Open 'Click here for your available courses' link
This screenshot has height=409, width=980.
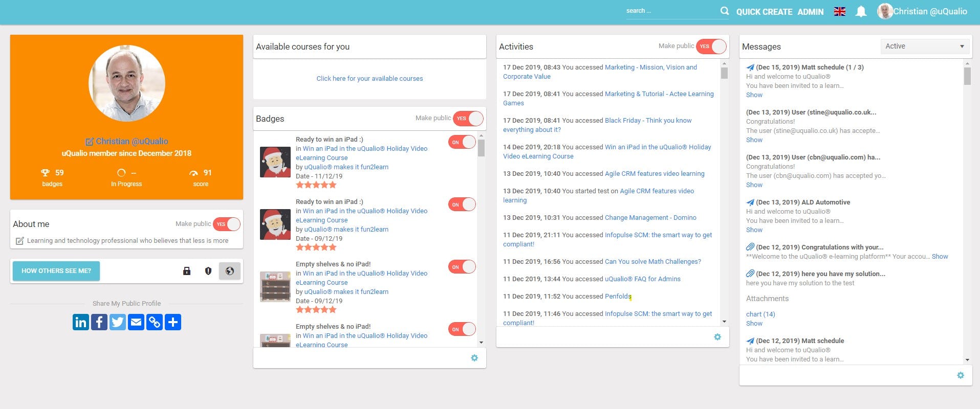[369, 79]
